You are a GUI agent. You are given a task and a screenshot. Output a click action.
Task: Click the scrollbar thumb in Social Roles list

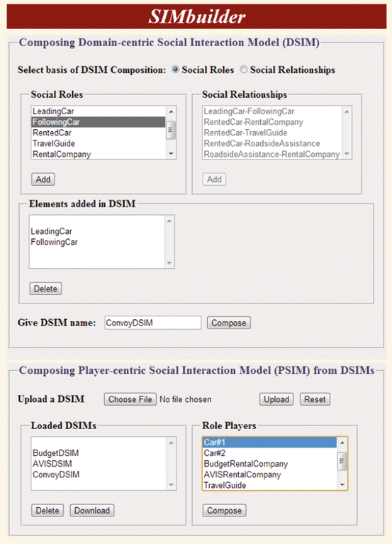point(172,130)
